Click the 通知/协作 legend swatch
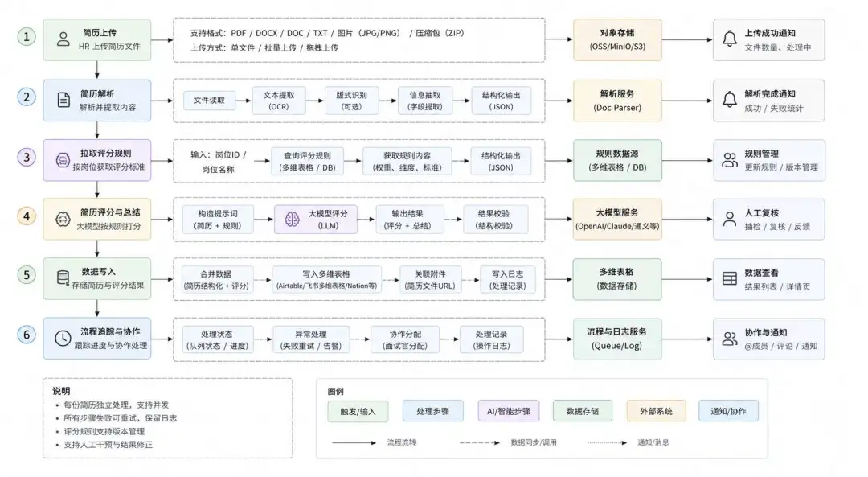Screen dimensions: 868x477 [728, 411]
